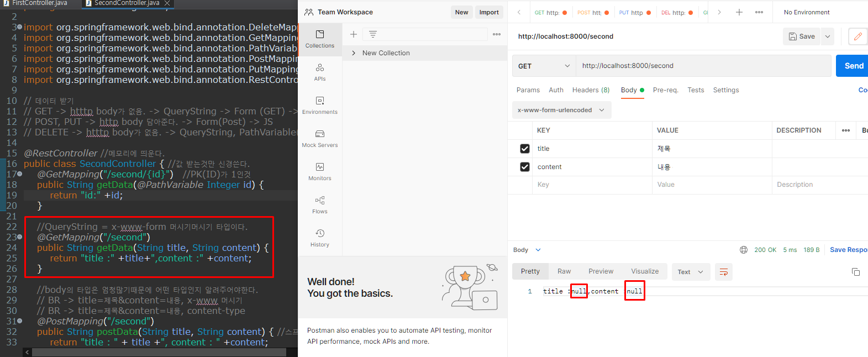Click the empty Description input cell
The image size is (868, 357).
pos(820,185)
